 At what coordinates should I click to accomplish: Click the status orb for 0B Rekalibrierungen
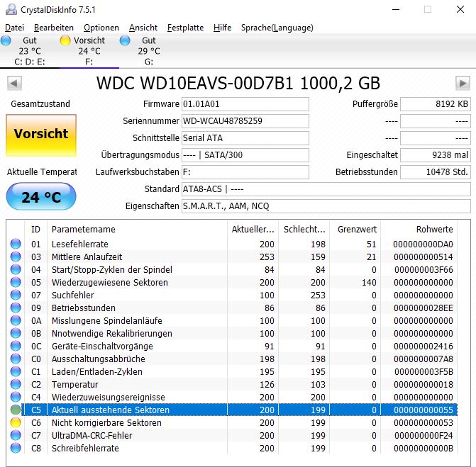(x=16, y=333)
